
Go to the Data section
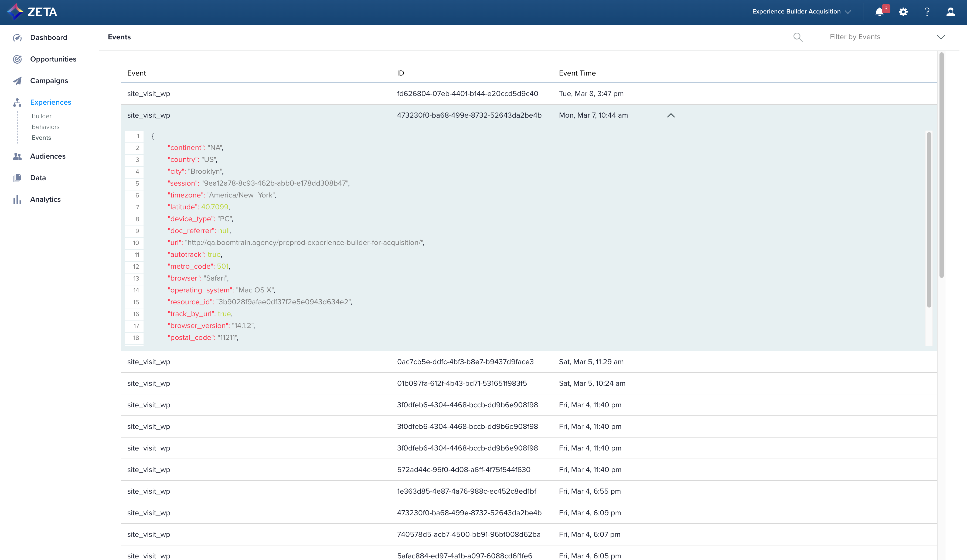(x=38, y=177)
